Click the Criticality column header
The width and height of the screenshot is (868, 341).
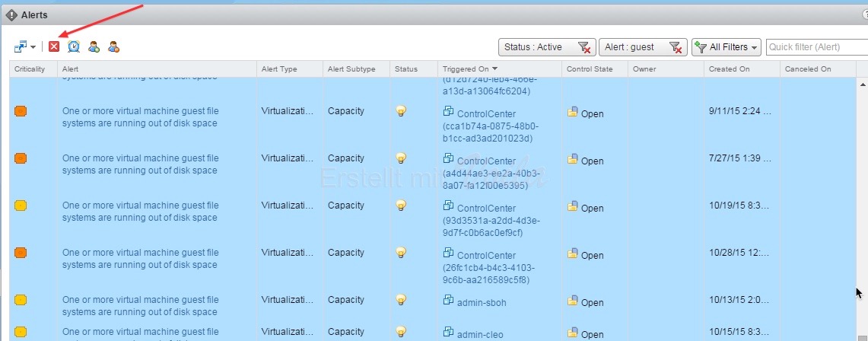pyautogui.click(x=30, y=69)
